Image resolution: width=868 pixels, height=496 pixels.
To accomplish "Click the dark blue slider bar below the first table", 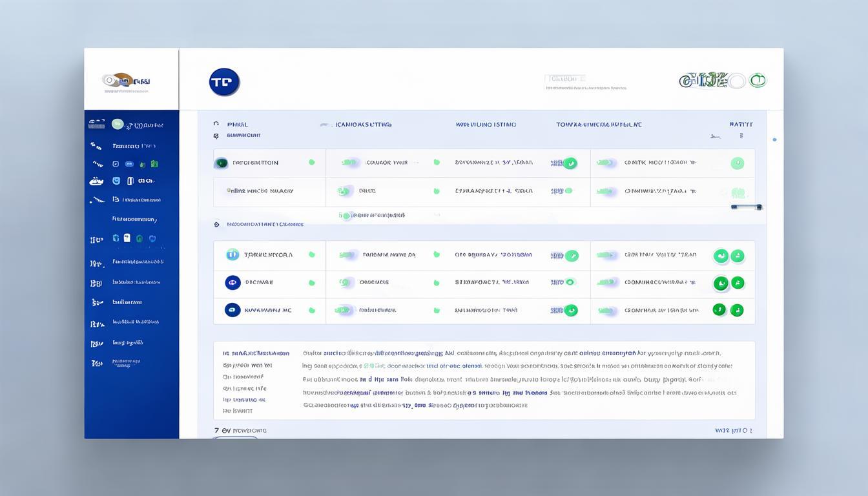I will (746, 207).
